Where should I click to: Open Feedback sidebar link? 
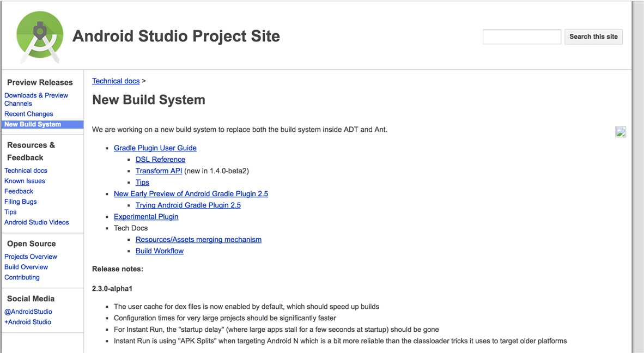[x=19, y=191]
